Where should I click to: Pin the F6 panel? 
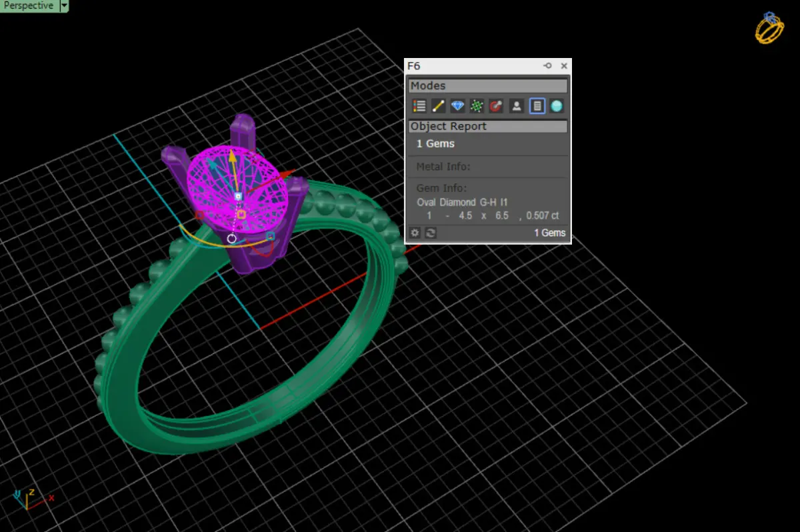pos(547,65)
